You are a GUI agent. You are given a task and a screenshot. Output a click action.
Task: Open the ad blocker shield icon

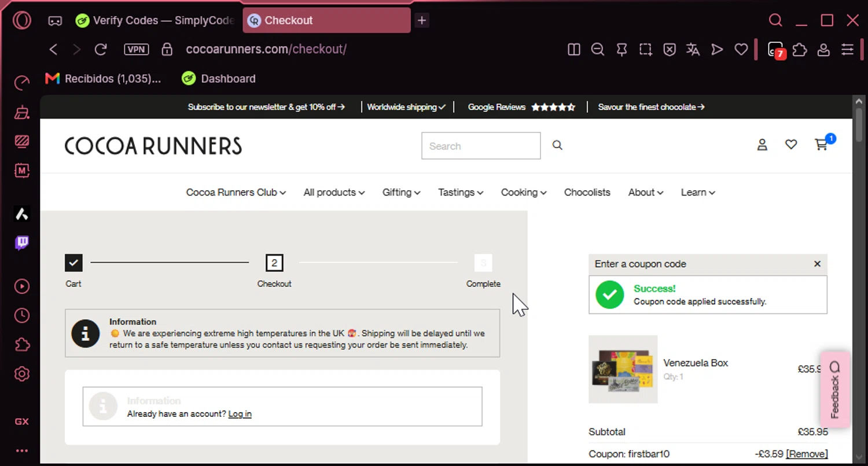(670, 50)
